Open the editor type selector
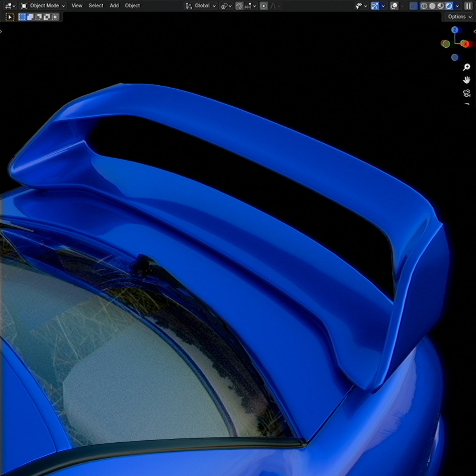 (x=10, y=6)
